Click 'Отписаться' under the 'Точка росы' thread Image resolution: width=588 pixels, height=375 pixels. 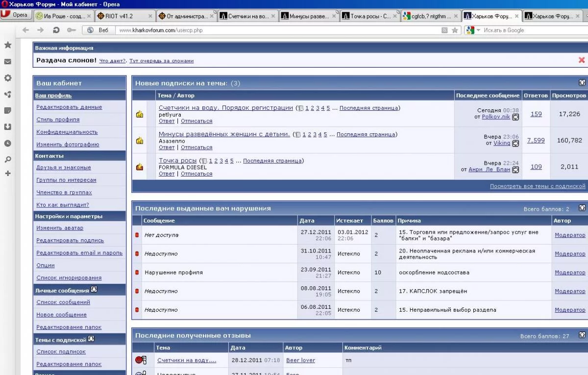196,174
